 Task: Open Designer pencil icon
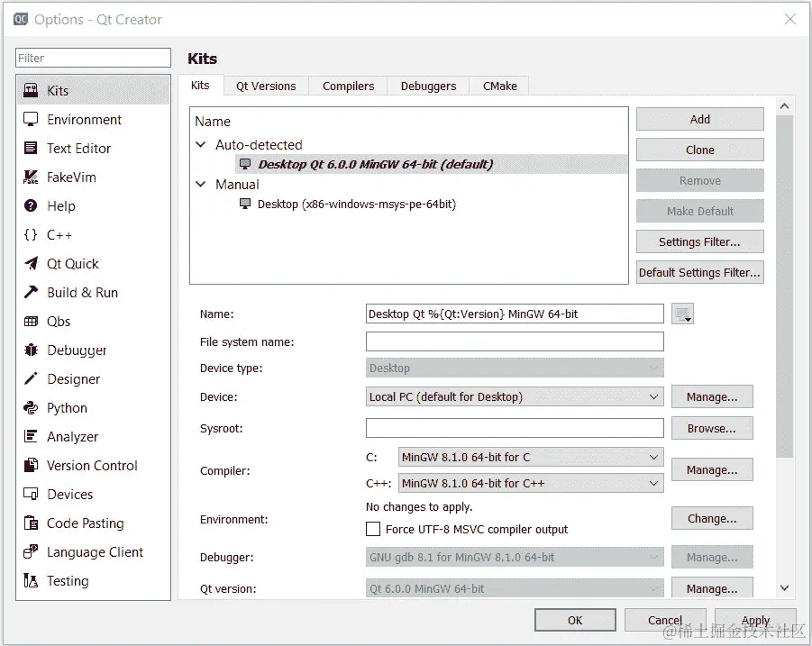pyautogui.click(x=31, y=379)
